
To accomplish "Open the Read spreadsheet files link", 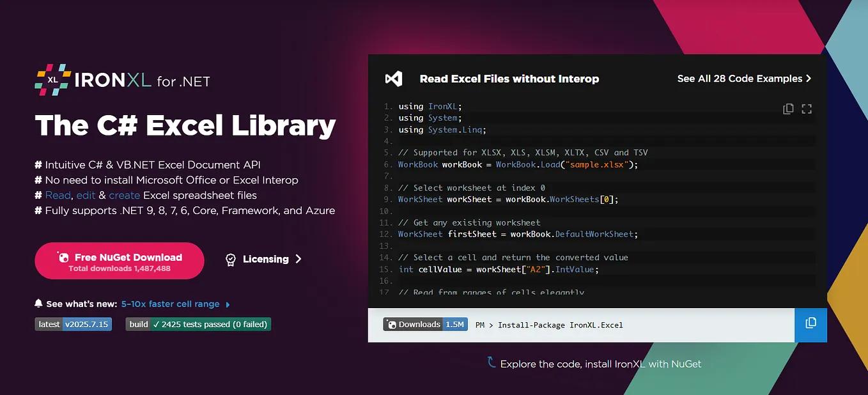I will 58,195.
